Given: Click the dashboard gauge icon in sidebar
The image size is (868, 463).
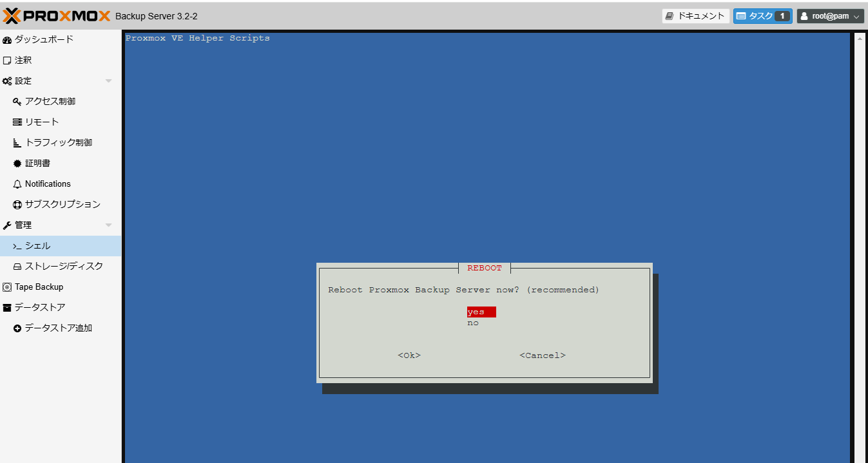Looking at the screenshot, I should 7,40.
